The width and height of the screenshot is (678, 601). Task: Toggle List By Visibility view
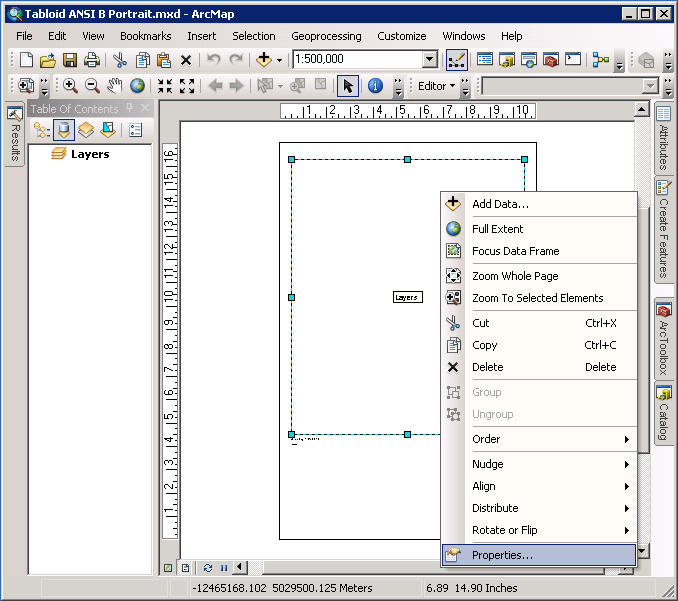pyautogui.click(x=86, y=130)
